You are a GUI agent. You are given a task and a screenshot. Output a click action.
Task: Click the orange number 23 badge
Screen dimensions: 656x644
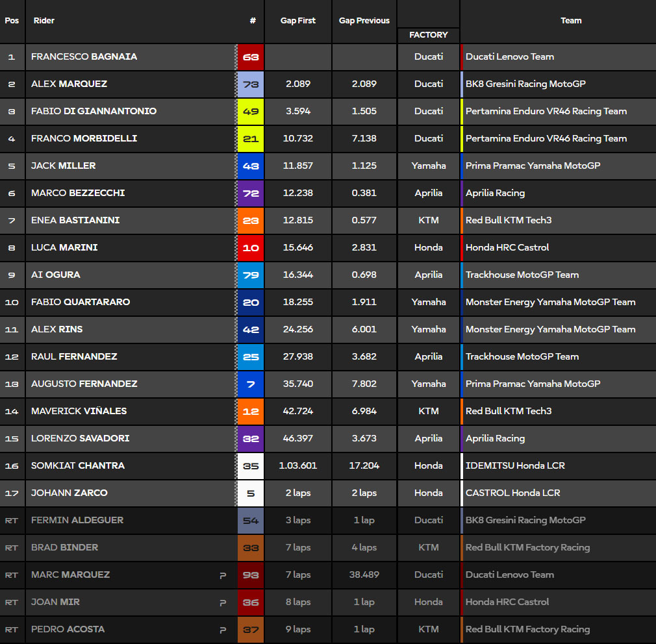(x=251, y=221)
